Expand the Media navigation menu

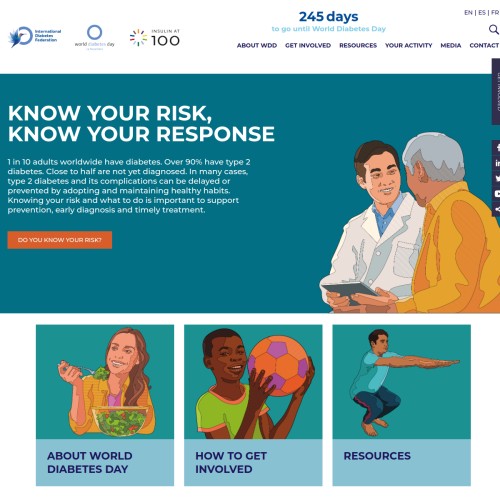[x=451, y=45]
